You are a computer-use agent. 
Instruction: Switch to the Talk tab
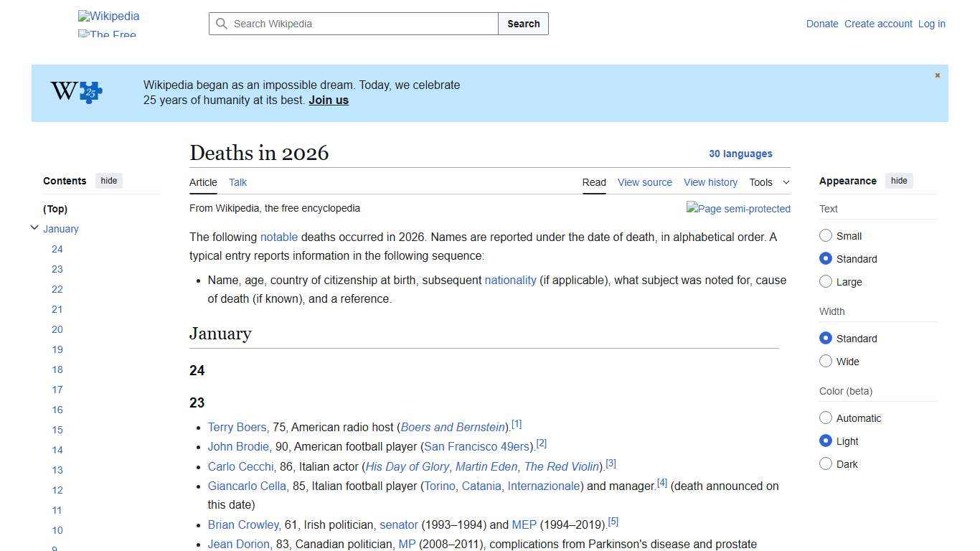[237, 182]
